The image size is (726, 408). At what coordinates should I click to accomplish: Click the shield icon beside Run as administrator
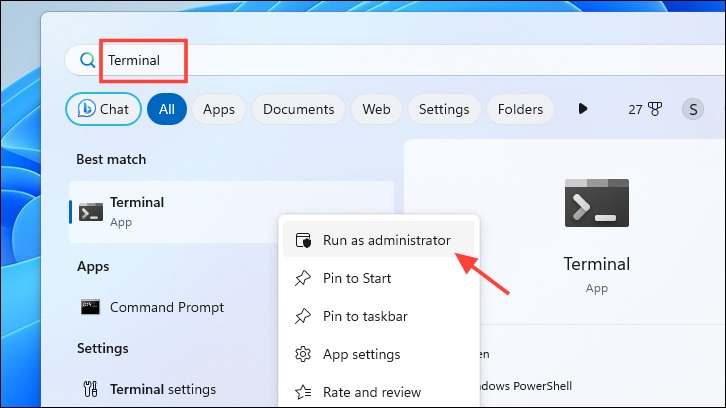pyautogui.click(x=303, y=240)
